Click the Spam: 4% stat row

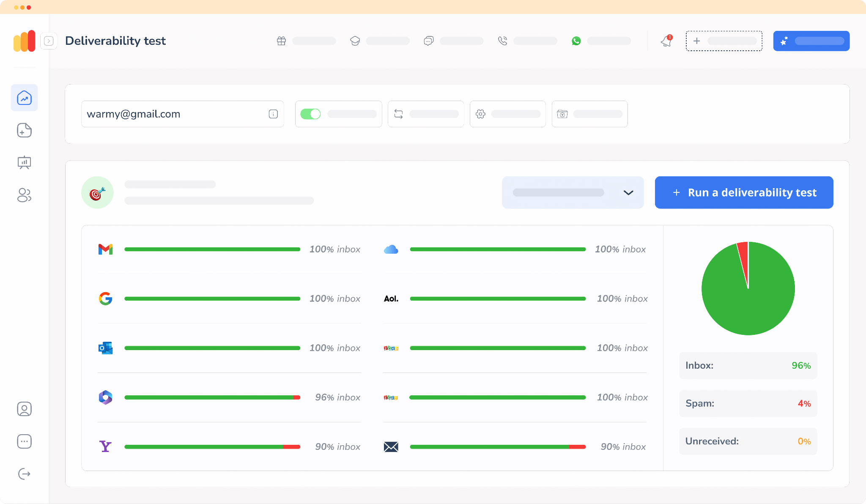(748, 404)
